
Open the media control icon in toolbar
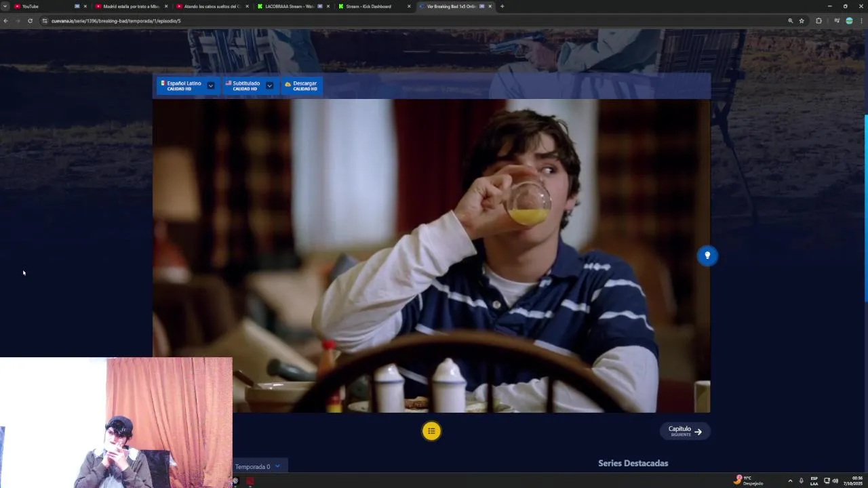point(837,21)
